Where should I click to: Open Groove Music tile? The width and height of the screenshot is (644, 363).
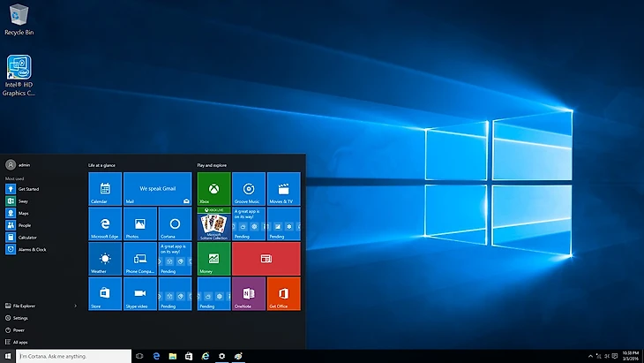click(249, 189)
